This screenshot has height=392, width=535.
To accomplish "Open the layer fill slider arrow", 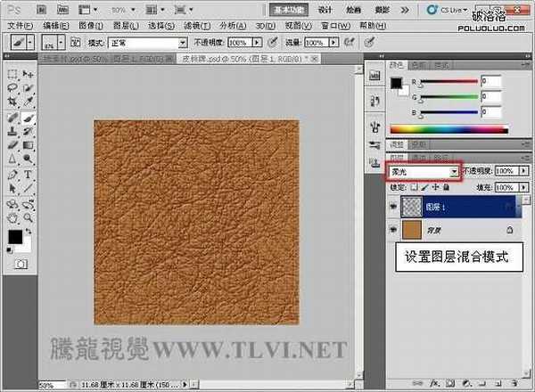I will pos(523,187).
